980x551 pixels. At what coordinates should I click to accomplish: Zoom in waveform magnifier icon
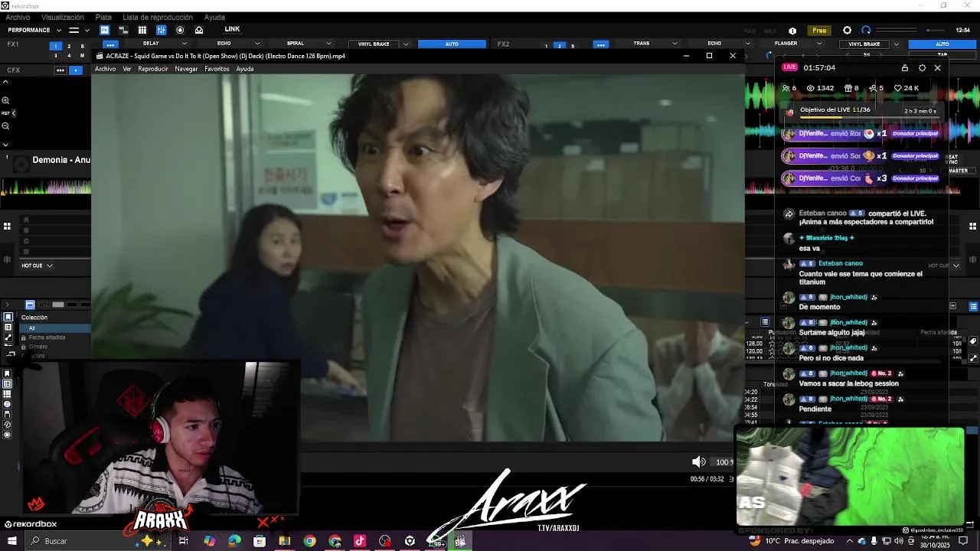coord(5,100)
